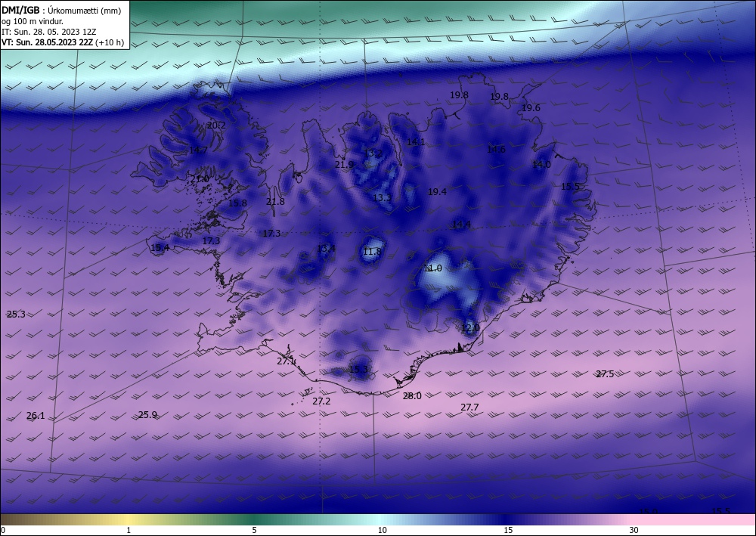
Task: Select the 15.3 value in south Iceland
Action: [358, 370]
